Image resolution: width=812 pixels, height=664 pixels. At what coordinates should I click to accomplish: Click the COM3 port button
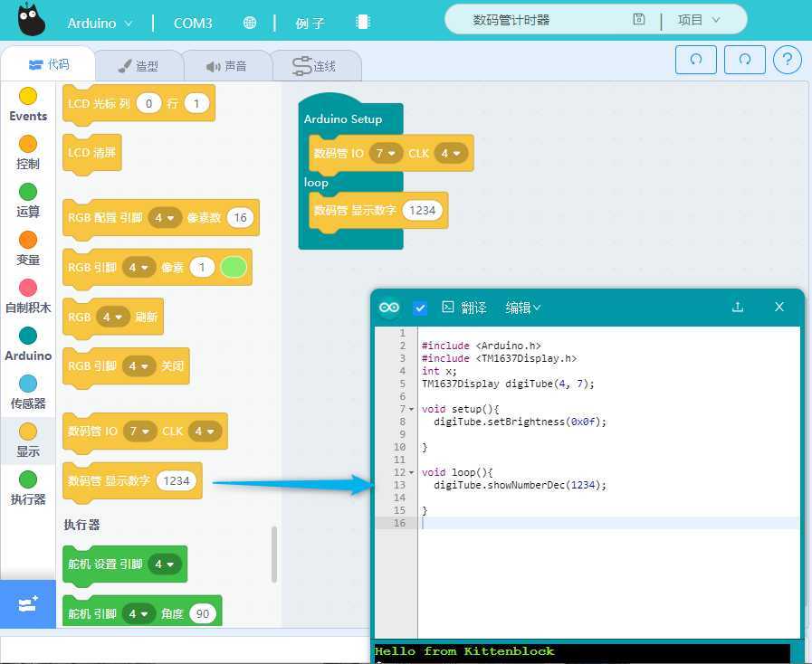[x=193, y=24]
